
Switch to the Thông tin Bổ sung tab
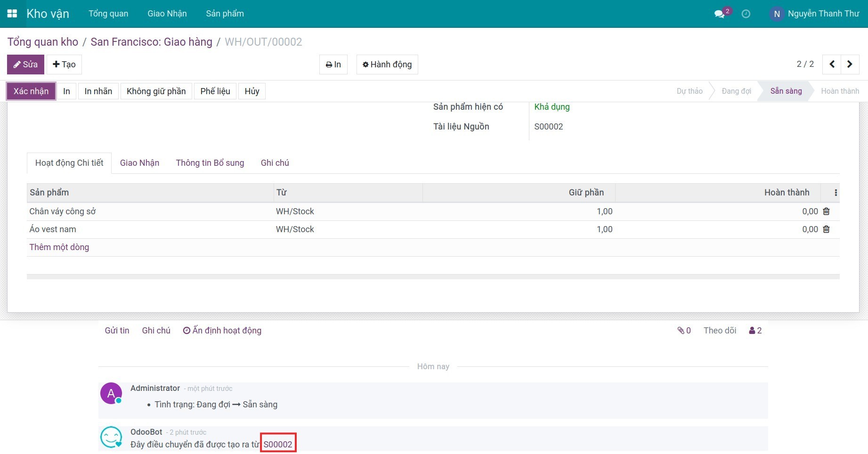[210, 163]
